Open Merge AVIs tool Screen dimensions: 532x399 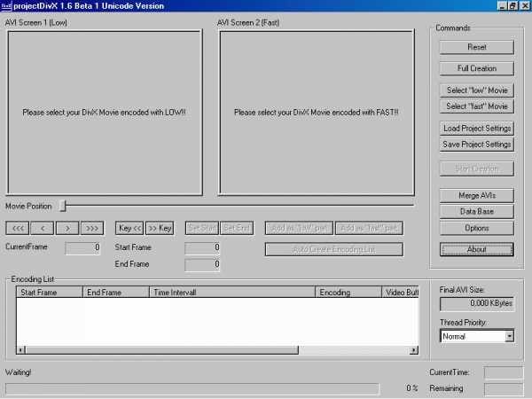point(477,195)
